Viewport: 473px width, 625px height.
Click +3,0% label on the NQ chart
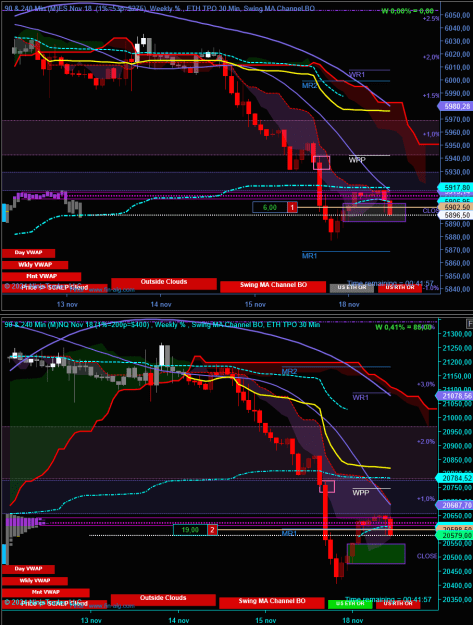tap(426, 384)
